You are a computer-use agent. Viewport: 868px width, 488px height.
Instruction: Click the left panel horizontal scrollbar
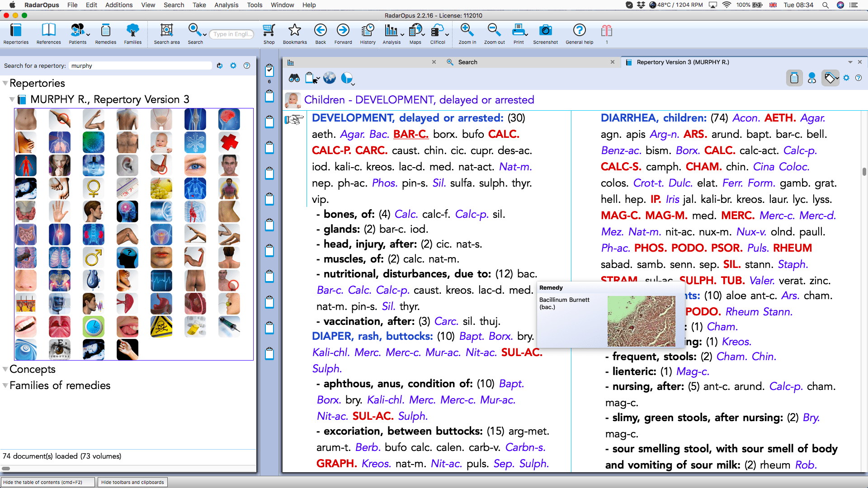[x=6, y=468]
